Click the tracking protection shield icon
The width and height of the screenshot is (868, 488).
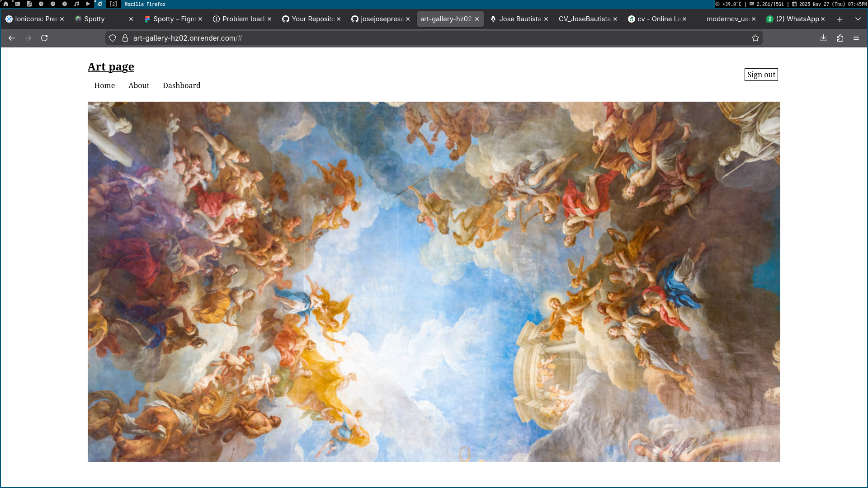click(113, 38)
